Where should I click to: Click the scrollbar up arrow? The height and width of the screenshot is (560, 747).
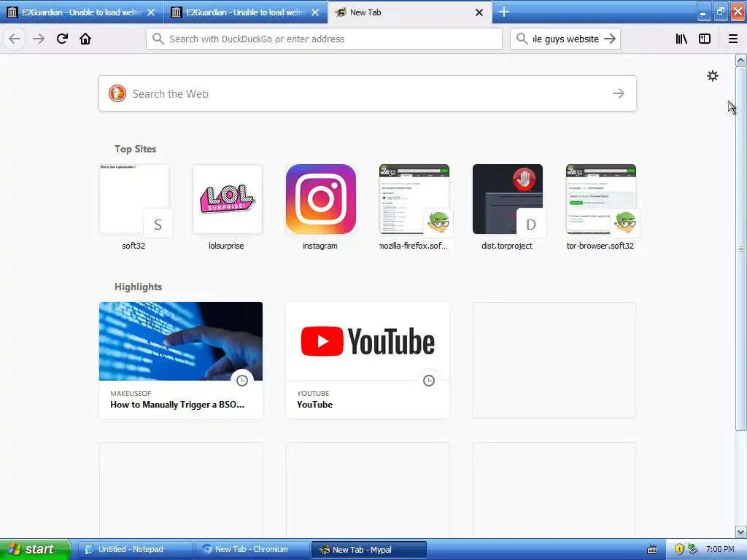point(740,60)
